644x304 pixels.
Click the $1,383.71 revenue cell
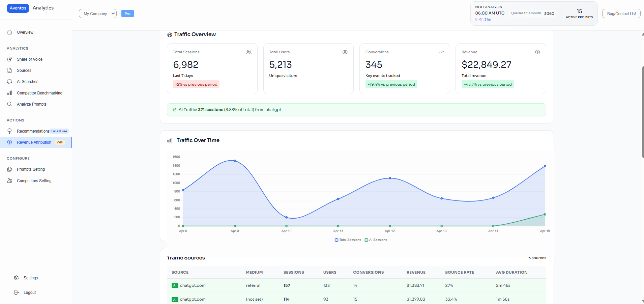[415, 285]
